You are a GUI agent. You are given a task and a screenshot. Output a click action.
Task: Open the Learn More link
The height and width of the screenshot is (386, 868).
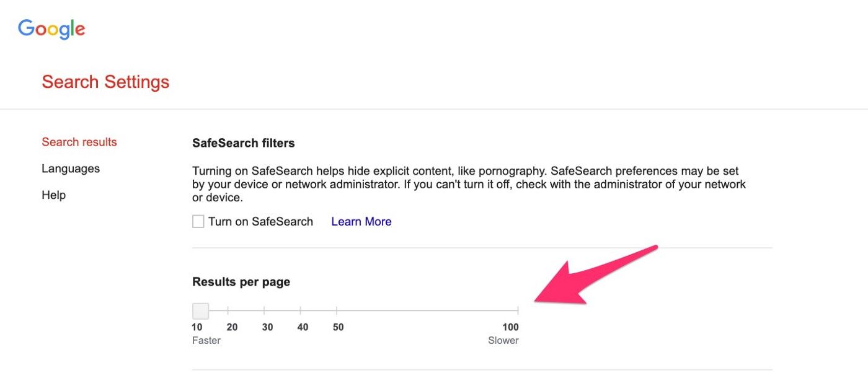pyautogui.click(x=361, y=221)
